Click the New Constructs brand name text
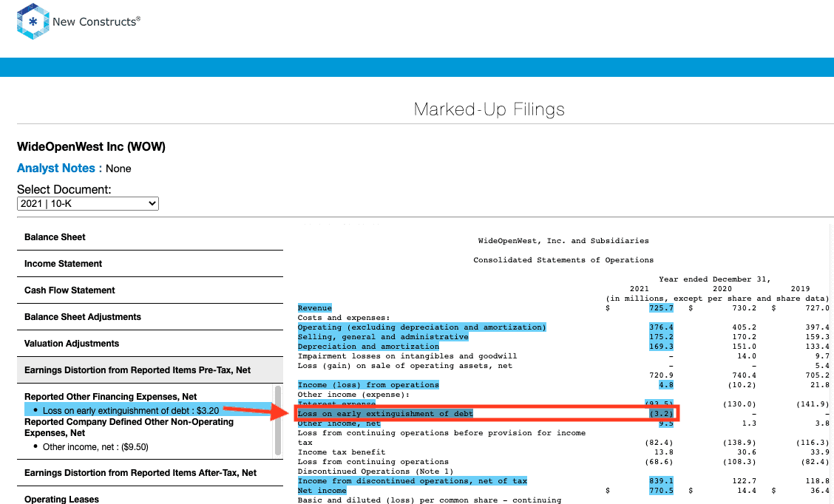This screenshot has height=504, width=834. (x=96, y=21)
